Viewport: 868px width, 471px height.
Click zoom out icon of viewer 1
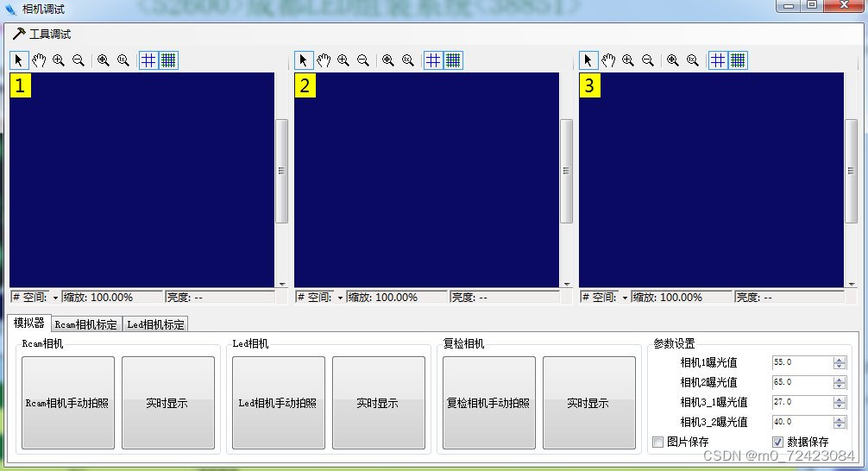(79, 60)
